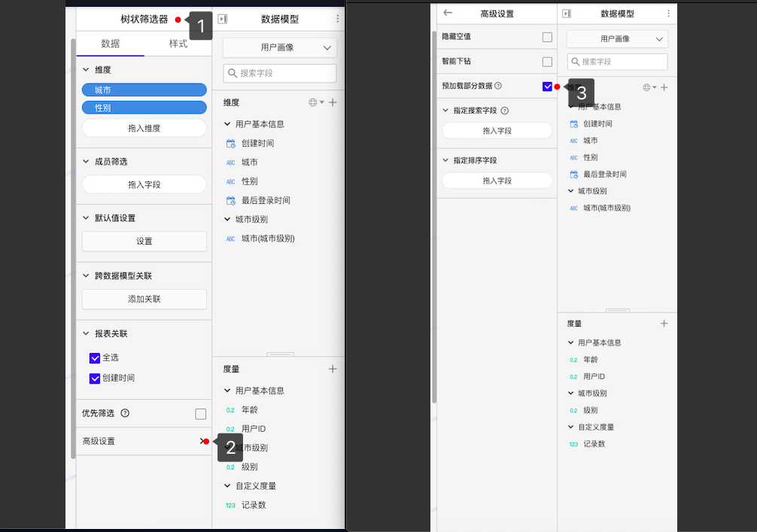Open the three-dot menu in left 数据模型 header
The height and width of the screenshot is (532, 757).
point(337,19)
